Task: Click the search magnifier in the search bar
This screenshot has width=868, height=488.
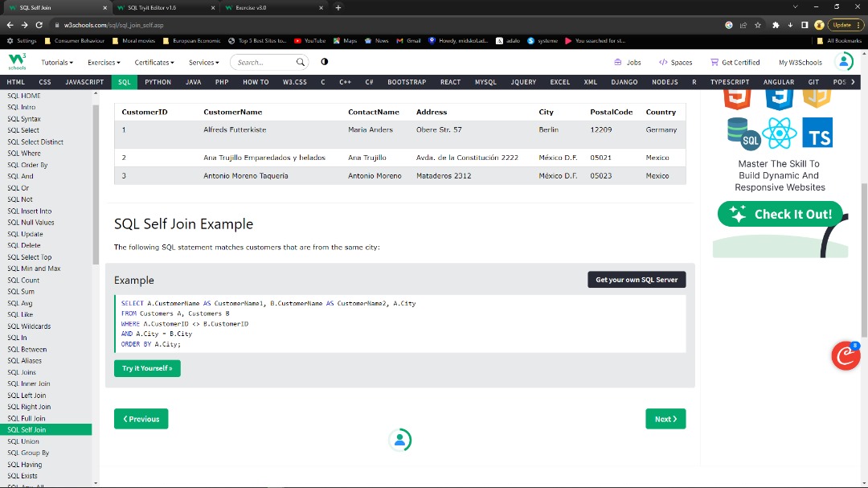Action: coord(299,62)
